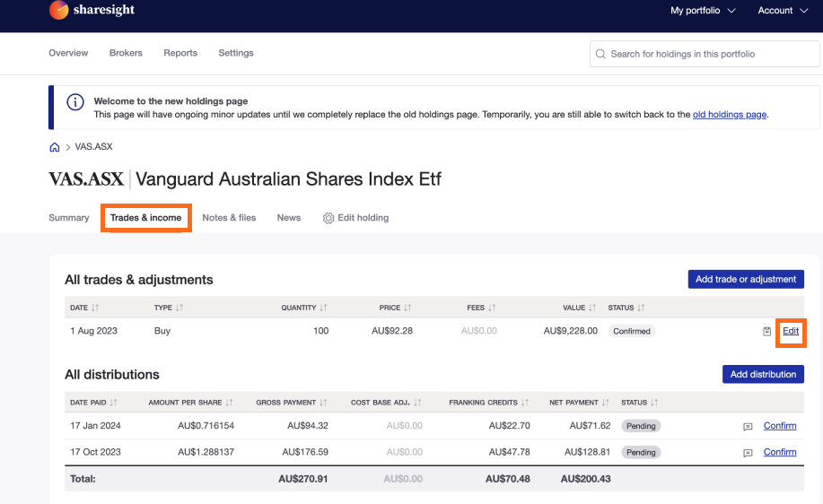Screen dimensions: 823x504
Task: Switch to Trades & income tab
Action: tap(146, 218)
